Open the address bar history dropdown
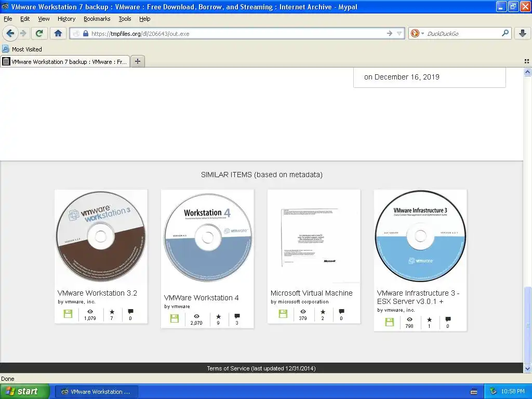This screenshot has width=532, height=399. click(400, 33)
